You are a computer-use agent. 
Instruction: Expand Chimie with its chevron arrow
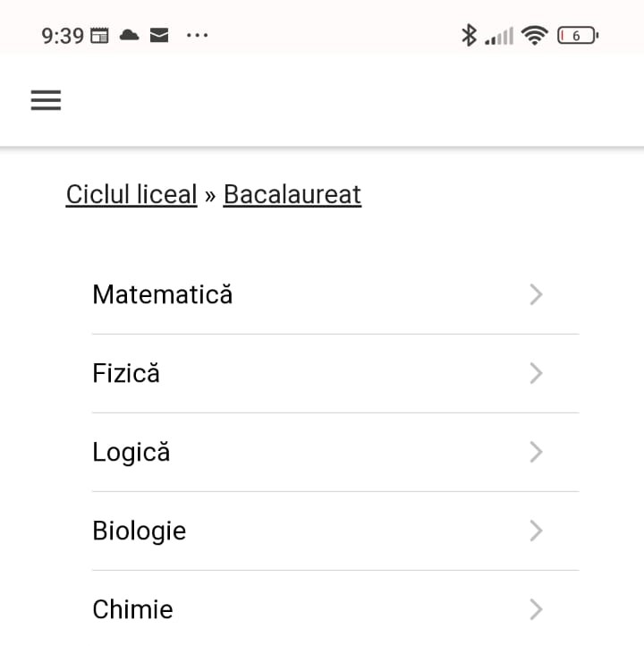coord(536,609)
